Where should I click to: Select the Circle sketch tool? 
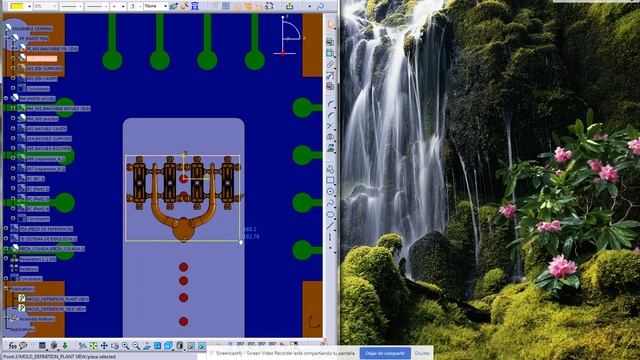point(330,191)
